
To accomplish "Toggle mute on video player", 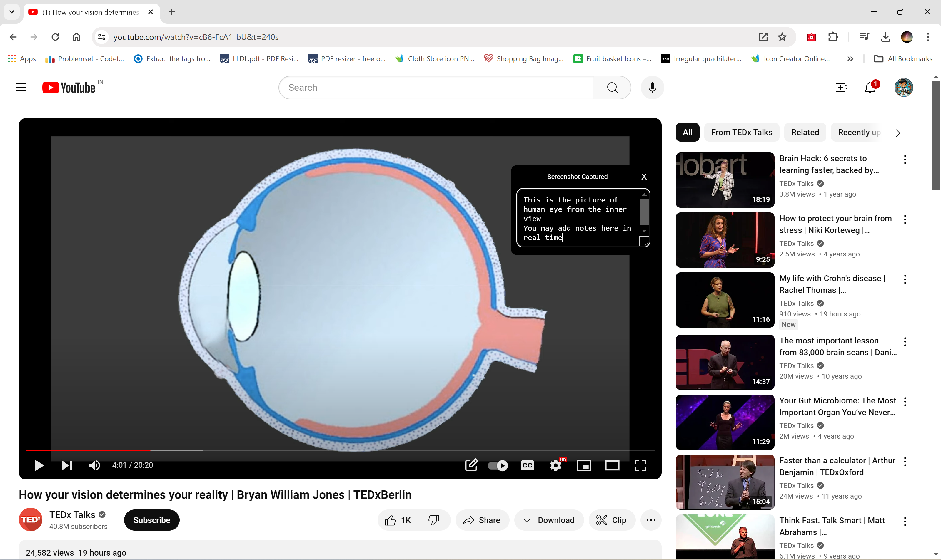I will 94,465.
